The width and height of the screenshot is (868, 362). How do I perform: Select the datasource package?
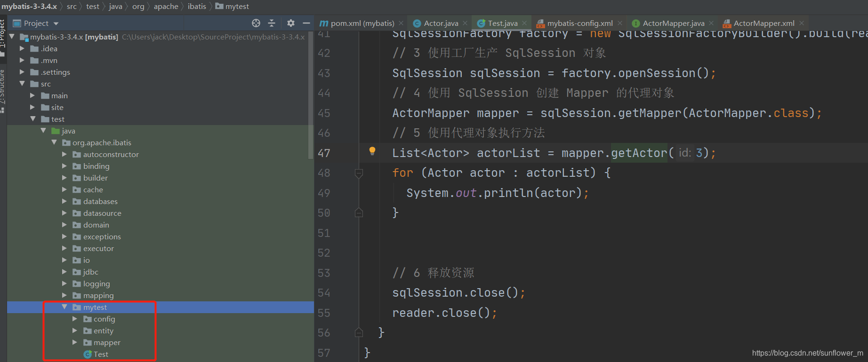(x=102, y=213)
